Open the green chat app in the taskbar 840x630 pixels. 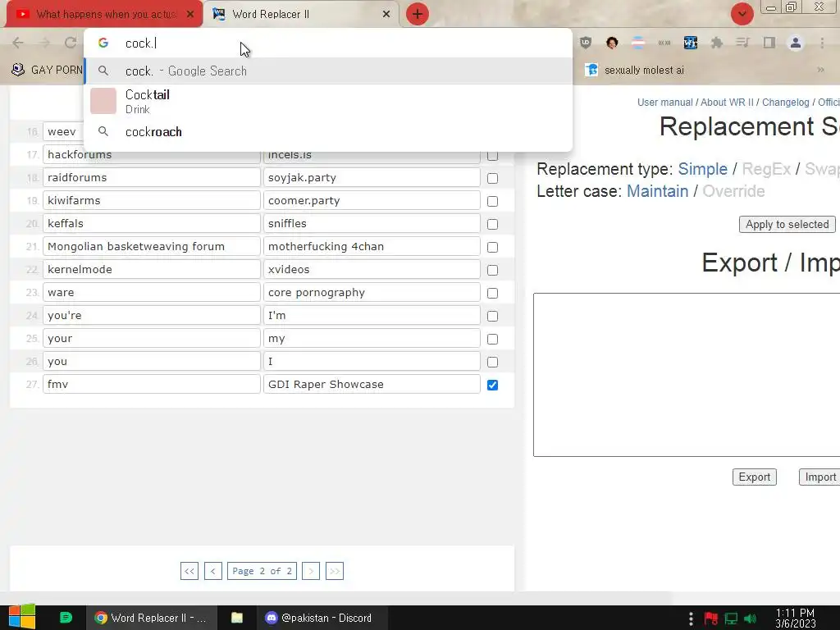(66, 618)
